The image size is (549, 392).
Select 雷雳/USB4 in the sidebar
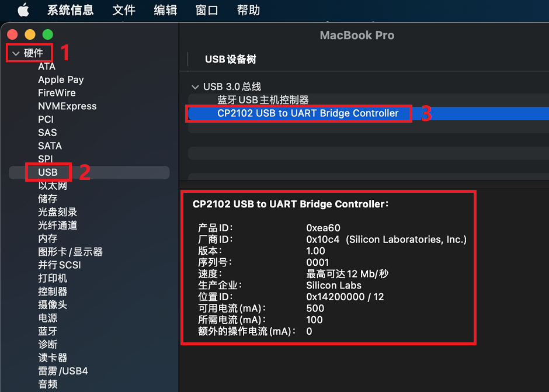63,371
